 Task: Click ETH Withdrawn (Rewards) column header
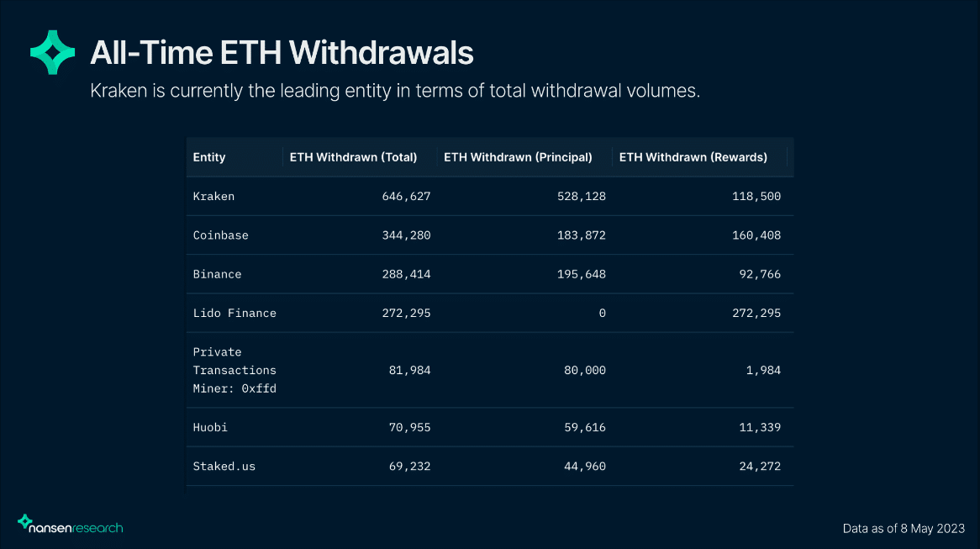click(x=693, y=157)
